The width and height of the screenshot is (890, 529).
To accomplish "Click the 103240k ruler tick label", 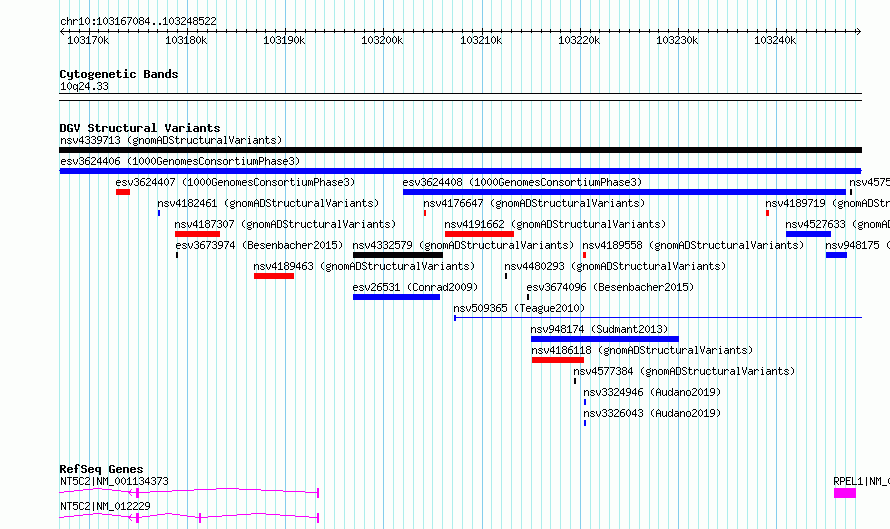I will [775, 40].
